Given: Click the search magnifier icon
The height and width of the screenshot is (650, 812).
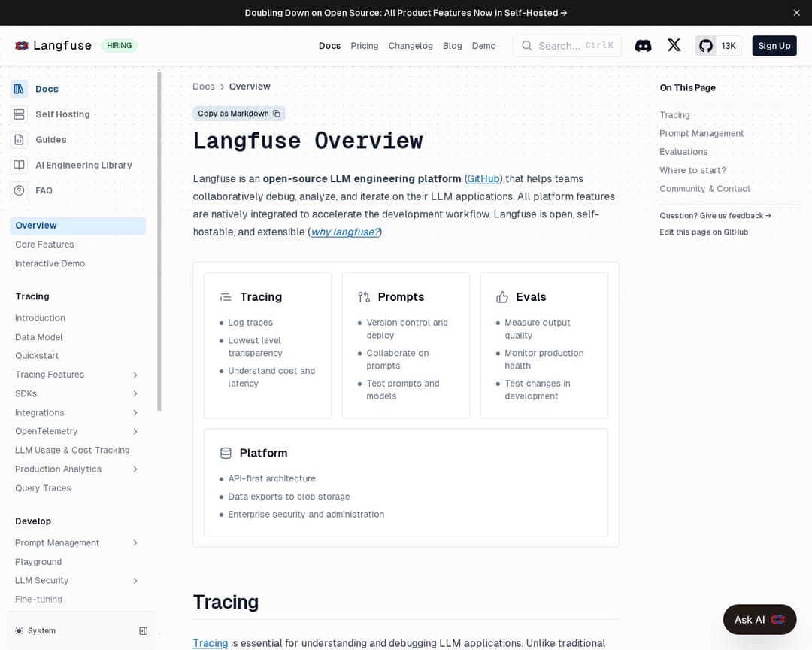Looking at the screenshot, I should [526, 46].
